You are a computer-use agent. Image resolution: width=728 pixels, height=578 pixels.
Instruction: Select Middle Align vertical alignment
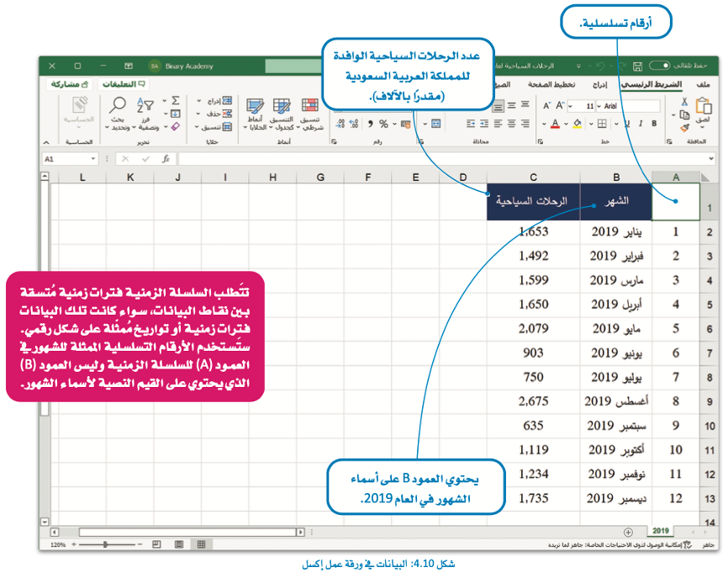click(511, 105)
